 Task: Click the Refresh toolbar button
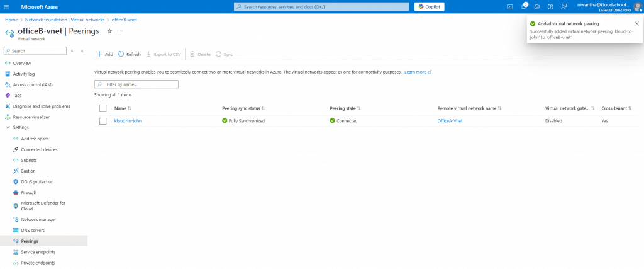click(130, 55)
